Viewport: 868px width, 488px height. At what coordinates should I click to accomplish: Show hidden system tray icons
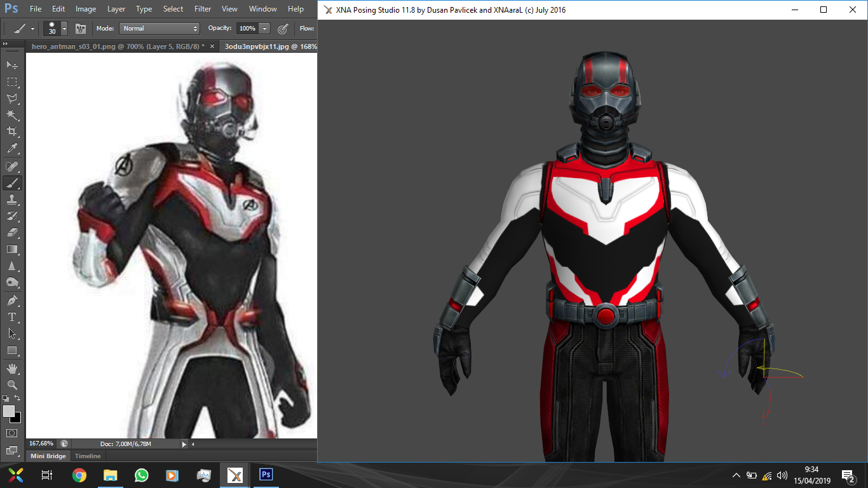click(x=736, y=475)
